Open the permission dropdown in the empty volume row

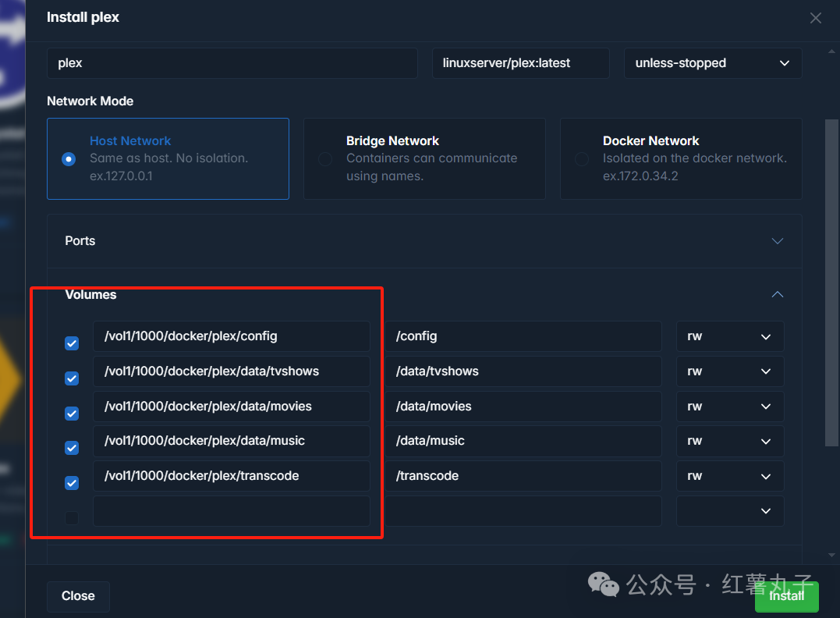tap(730, 511)
